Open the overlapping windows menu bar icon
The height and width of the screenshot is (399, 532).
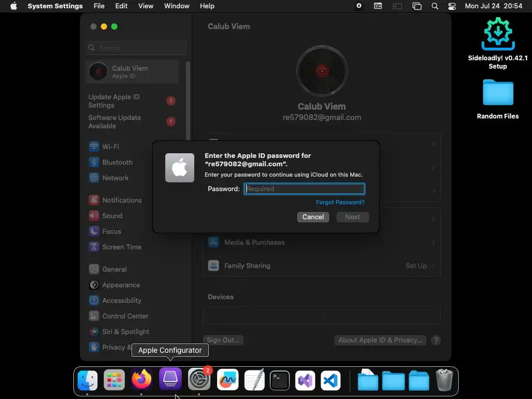[x=417, y=6]
